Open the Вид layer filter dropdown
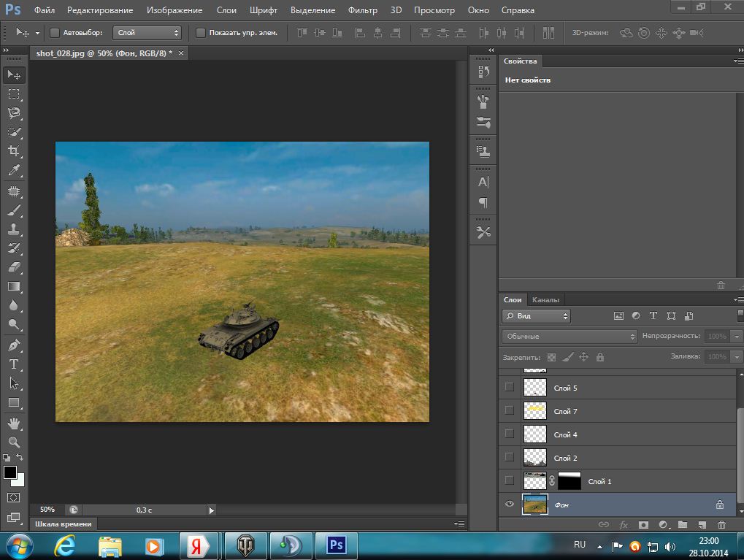Viewport: 744px width, 560px height. coord(536,316)
